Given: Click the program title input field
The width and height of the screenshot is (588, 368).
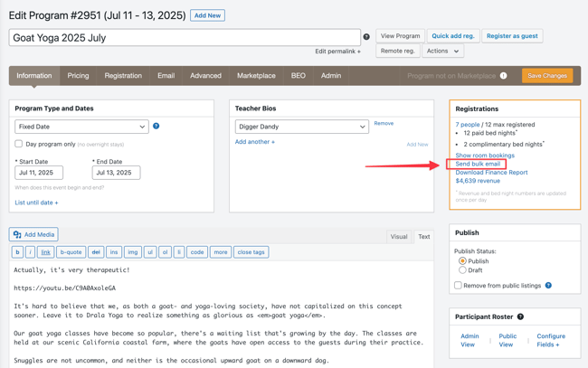Looking at the screenshot, I should 185,37.
